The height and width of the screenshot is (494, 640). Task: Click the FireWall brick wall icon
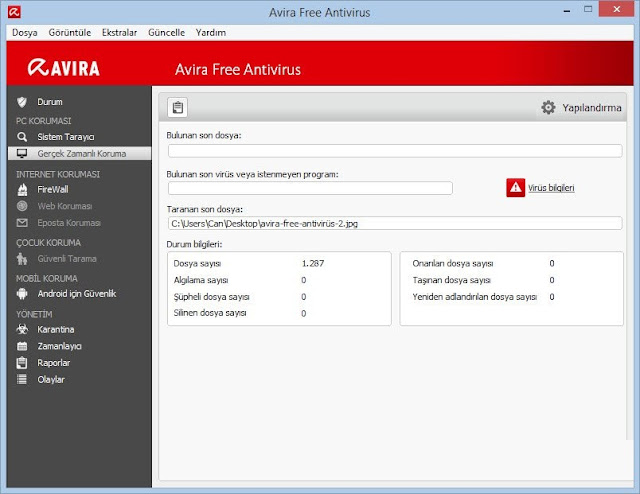point(22,189)
